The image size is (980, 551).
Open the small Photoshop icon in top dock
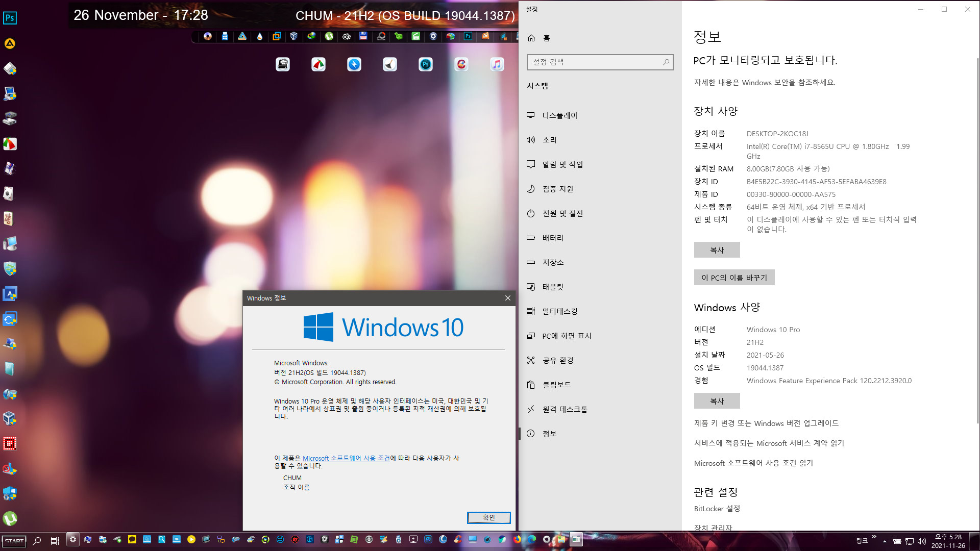468,36
